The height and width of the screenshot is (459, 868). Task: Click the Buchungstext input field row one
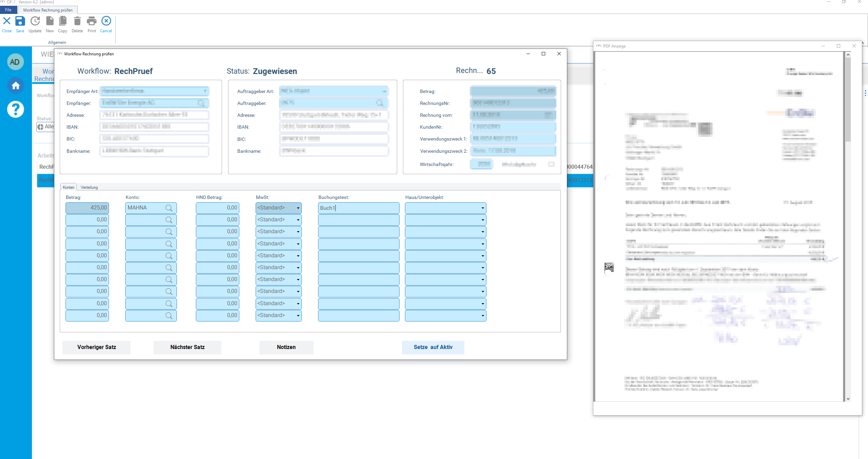pos(358,208)
